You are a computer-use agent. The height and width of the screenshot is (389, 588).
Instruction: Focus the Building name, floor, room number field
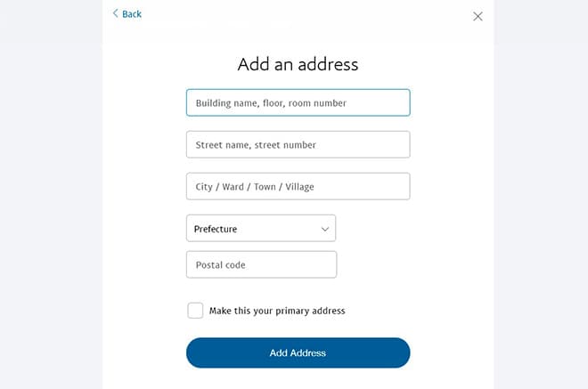coord(298,102)
